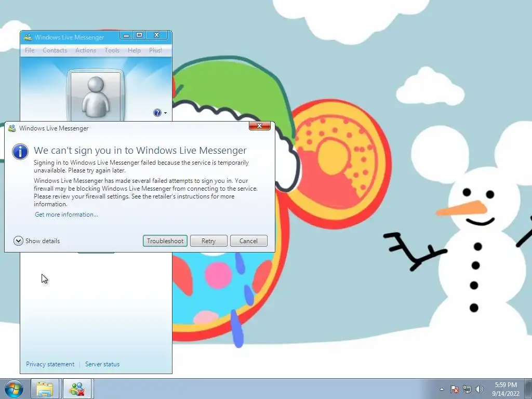Cancel the sign-in error dialog
This screenshot has width=532, height=399.
[x=248, y=241]
